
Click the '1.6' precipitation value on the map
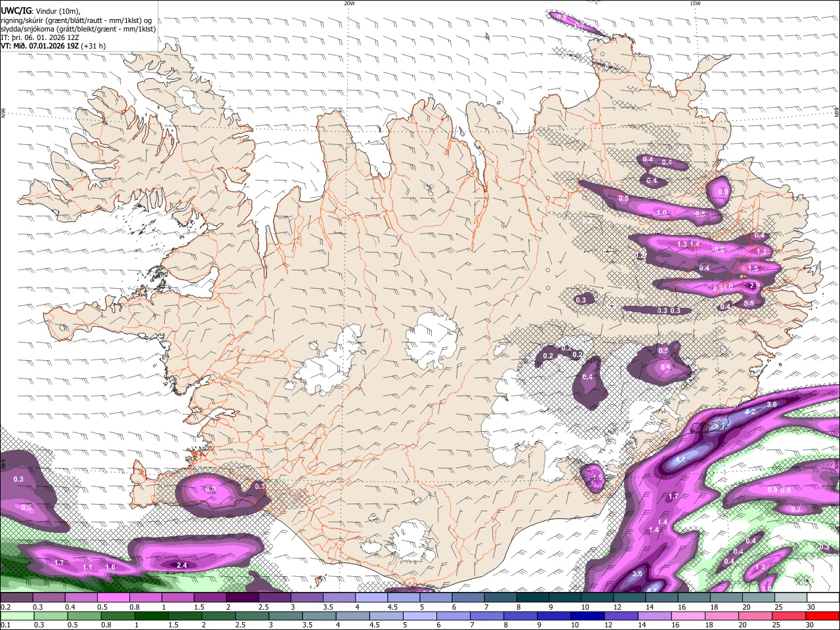[110, 567]
